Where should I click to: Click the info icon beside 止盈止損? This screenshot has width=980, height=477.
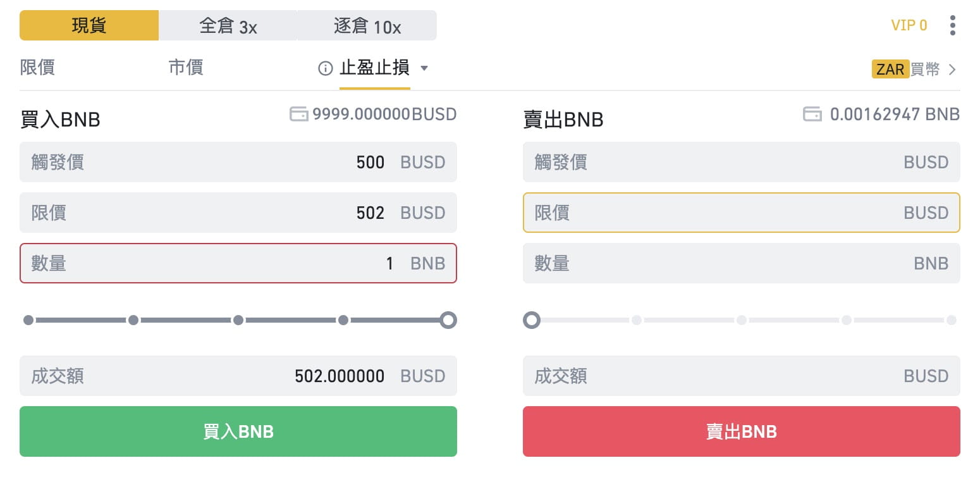point(326,68)
